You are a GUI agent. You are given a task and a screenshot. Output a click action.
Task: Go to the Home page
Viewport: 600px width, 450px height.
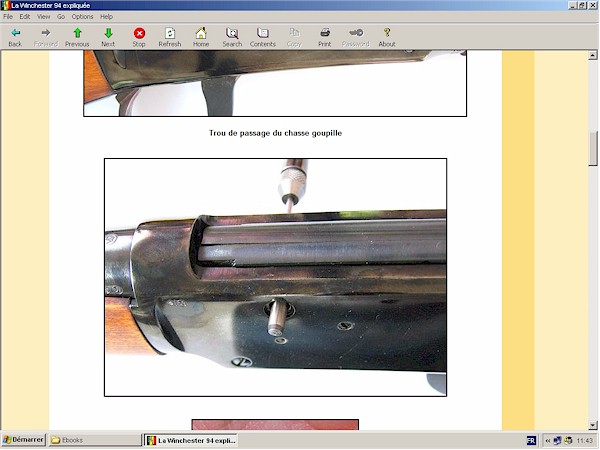201,37
